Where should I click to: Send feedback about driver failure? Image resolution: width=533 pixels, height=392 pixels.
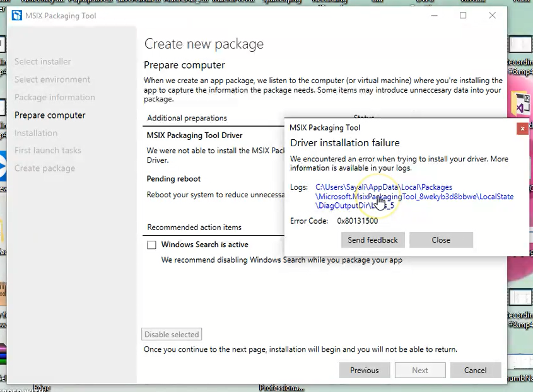pyautogui.click(x=373, y=240)
